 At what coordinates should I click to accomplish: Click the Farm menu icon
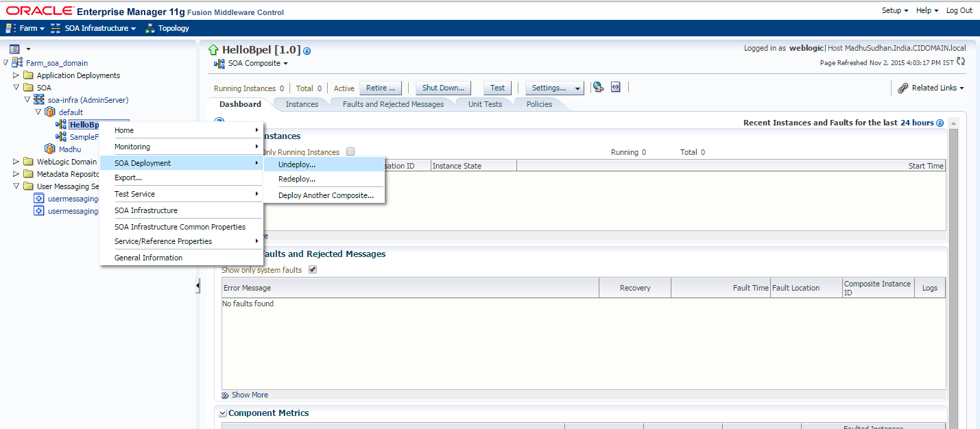[11, 28]
